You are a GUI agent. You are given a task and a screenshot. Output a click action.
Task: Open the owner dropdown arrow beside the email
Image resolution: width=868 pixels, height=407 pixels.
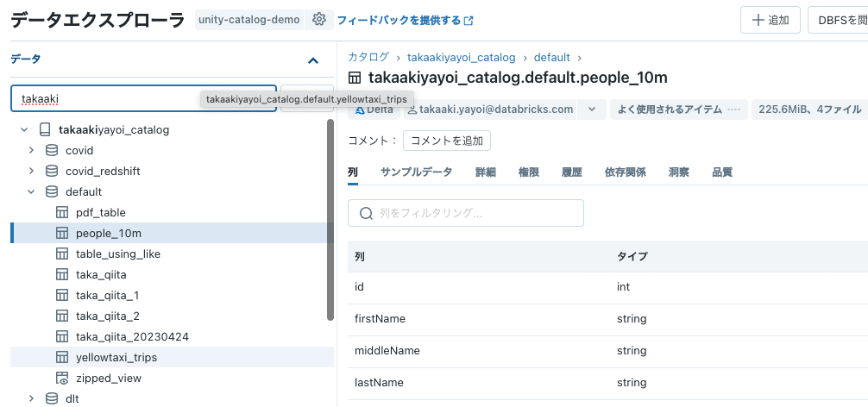pyautogui.click(x=592, y=110)
